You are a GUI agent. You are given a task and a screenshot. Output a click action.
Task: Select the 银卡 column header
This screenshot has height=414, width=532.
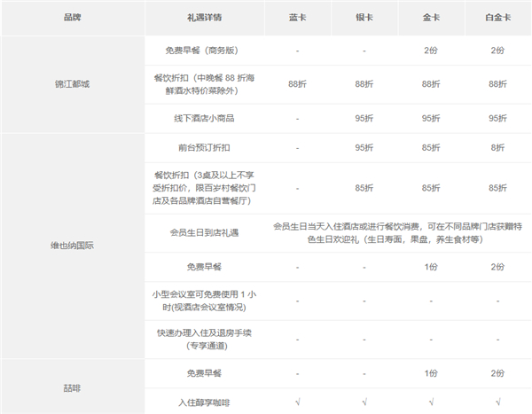click(364, 17)
